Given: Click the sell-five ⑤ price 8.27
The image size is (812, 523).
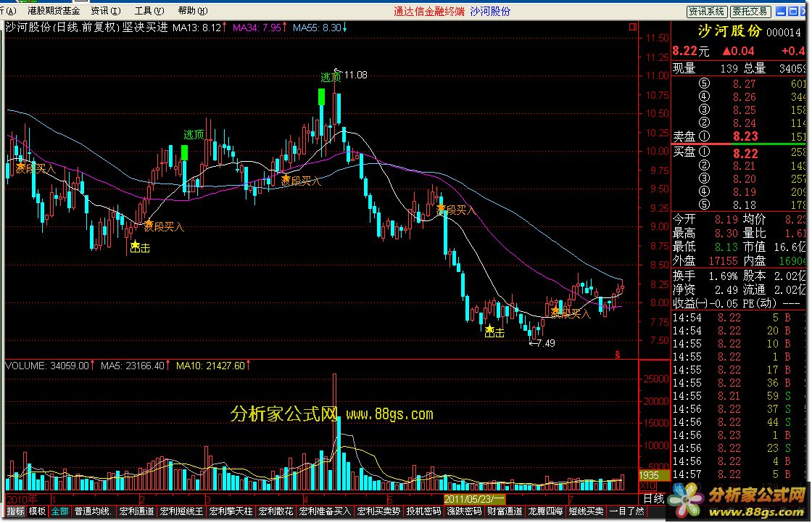Looking at the screenshot, I should click(x=744, y=84).
